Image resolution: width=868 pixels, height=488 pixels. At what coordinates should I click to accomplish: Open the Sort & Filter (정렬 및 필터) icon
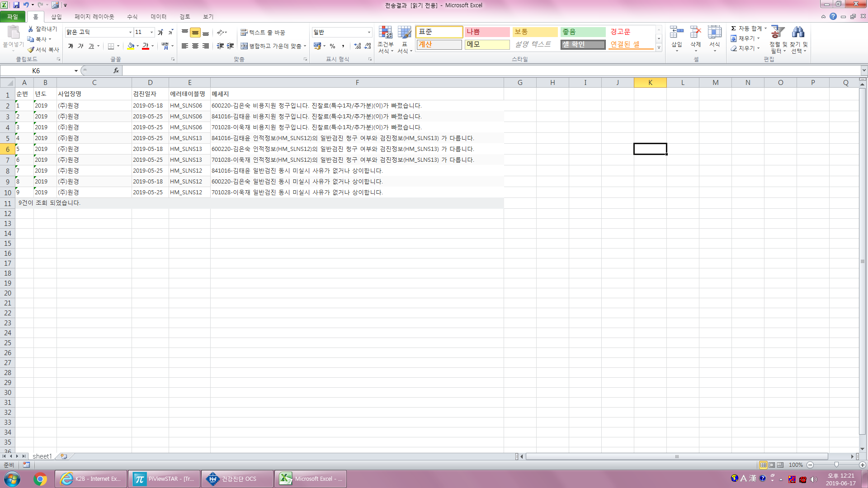pos(778,32)
